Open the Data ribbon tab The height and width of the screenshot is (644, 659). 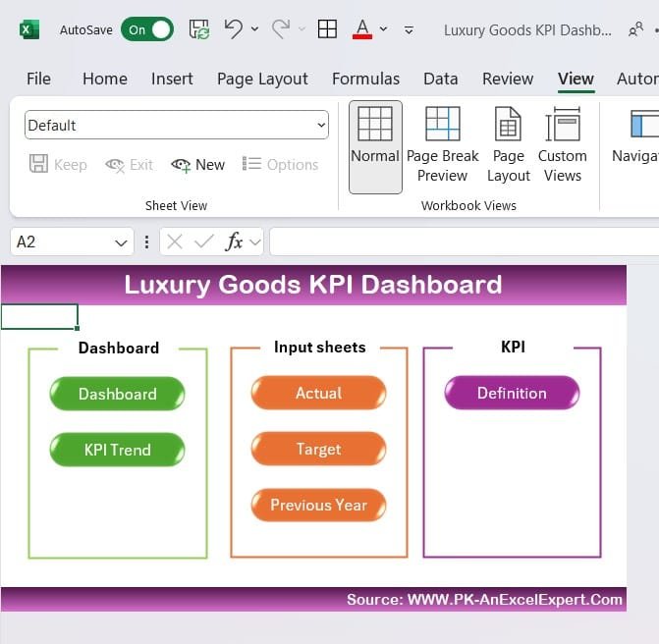[440, 79]
